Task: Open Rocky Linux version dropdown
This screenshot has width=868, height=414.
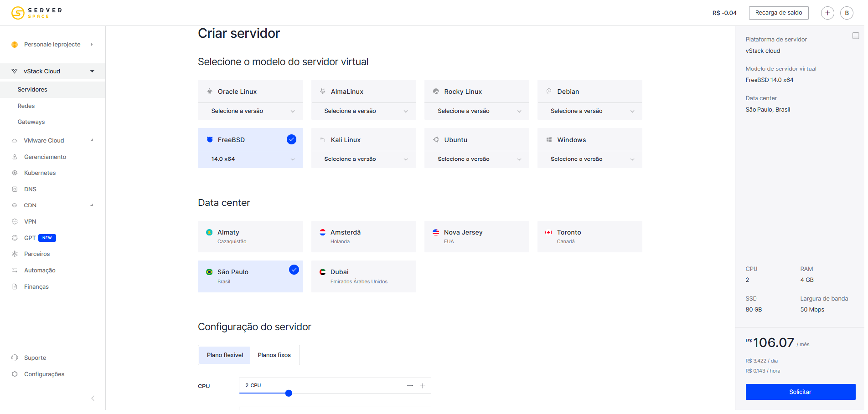Action: [x=477, y=111]
